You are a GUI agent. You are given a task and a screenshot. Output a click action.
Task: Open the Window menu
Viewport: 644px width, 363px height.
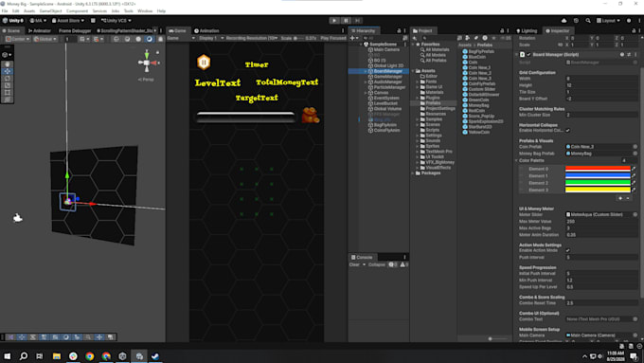pos(145,11)
